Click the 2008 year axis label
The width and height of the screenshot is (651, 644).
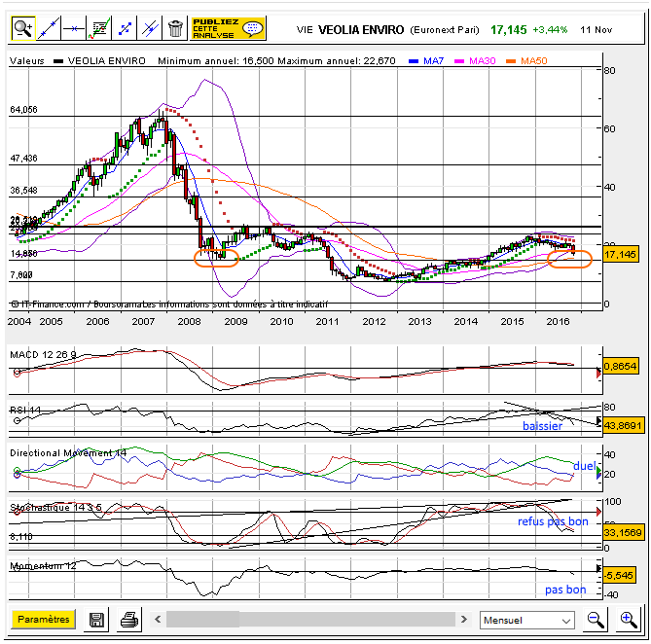point(190,322)
